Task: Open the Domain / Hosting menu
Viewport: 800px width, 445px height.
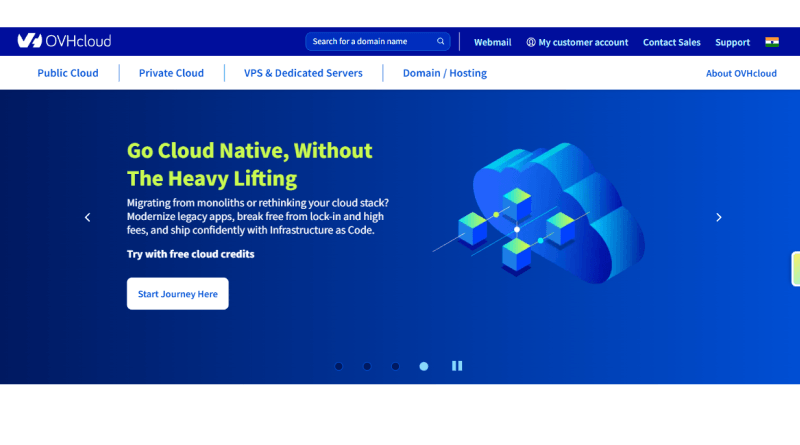Action: [444, 73]
